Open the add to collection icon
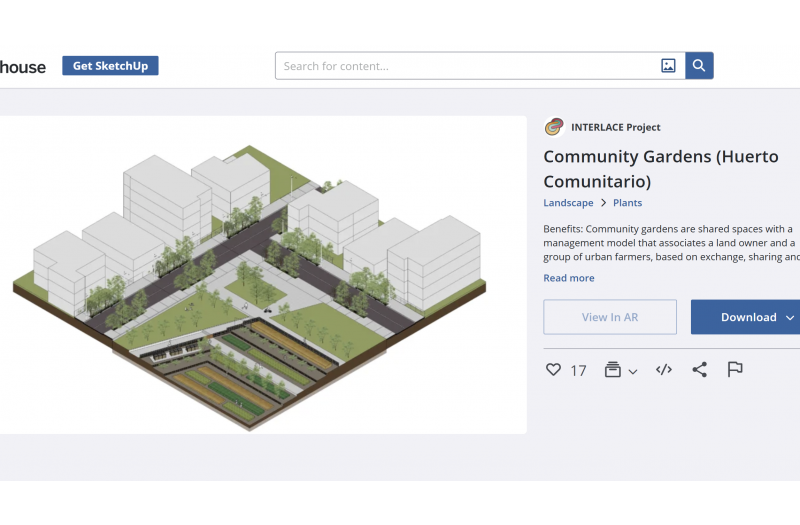The image size is (800, 525). coord(612,369)
